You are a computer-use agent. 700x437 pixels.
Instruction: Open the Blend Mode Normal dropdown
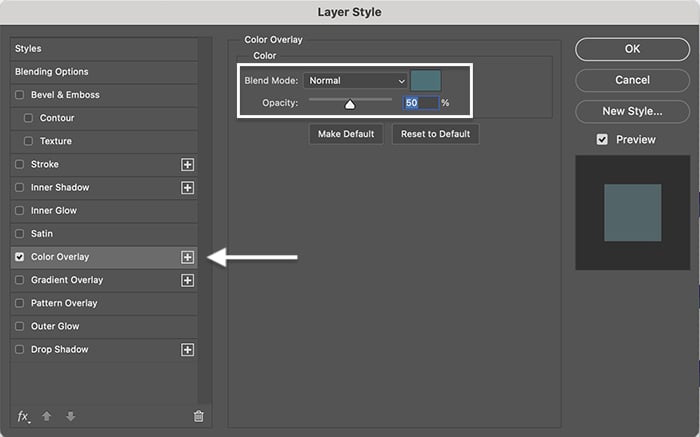[356, 81]
